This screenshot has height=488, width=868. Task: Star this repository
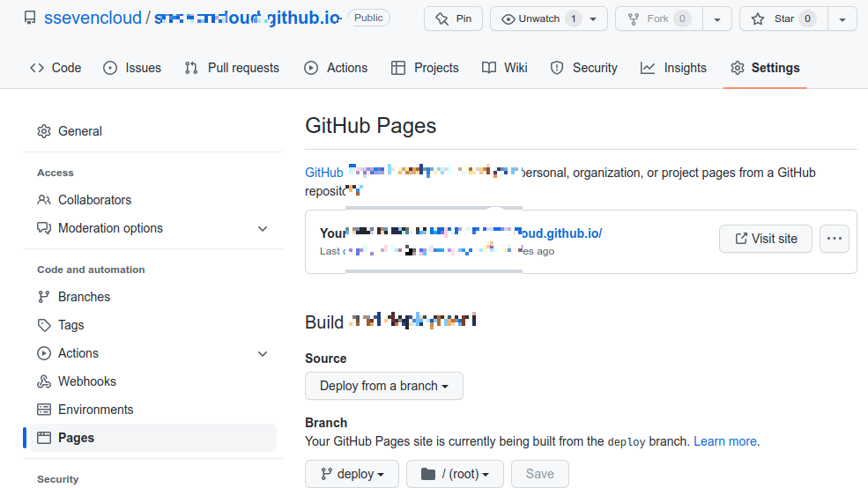[x=784, y=18]
